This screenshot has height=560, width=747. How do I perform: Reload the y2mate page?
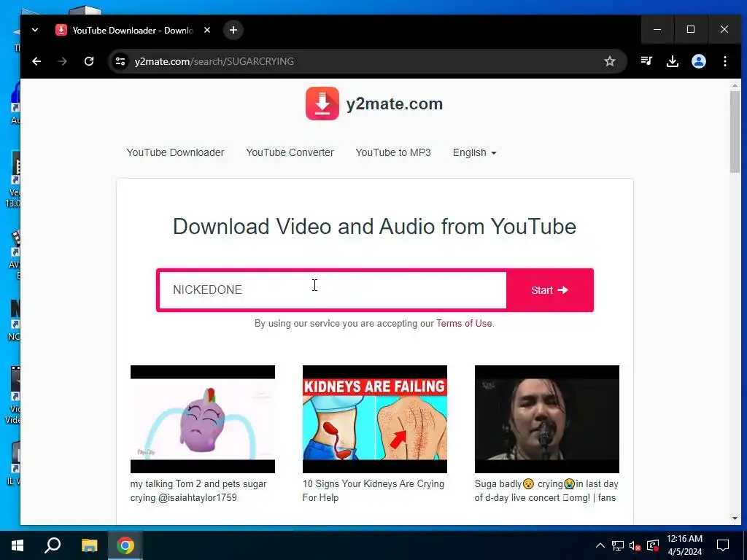coord(89,61)
